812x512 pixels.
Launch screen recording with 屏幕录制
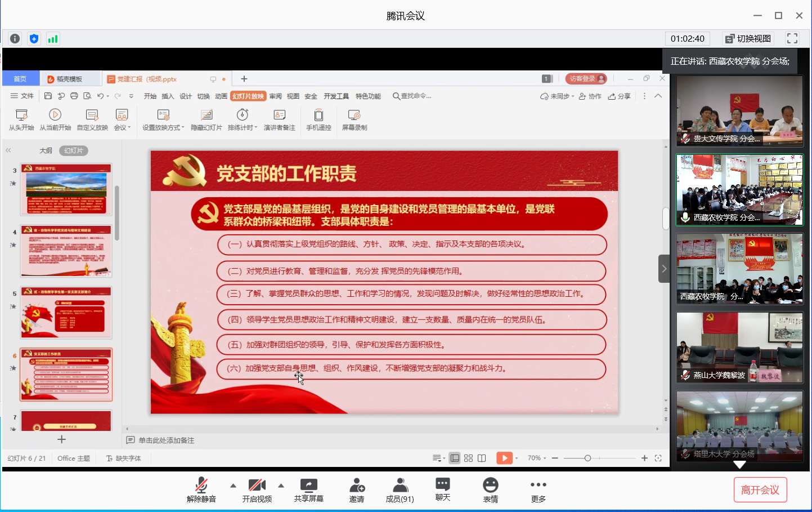click(x=354, y=120)
